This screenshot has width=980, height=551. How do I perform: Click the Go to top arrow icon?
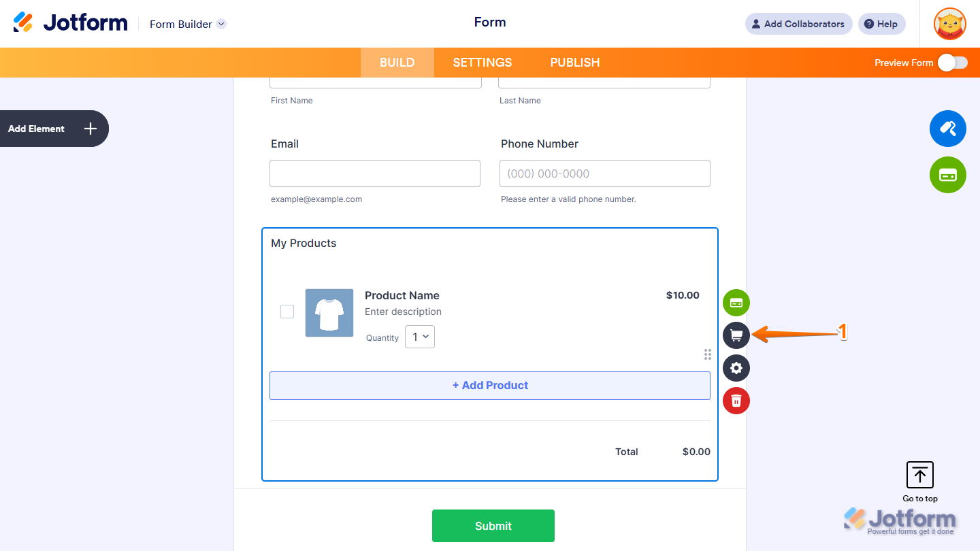tap(919, 475)
